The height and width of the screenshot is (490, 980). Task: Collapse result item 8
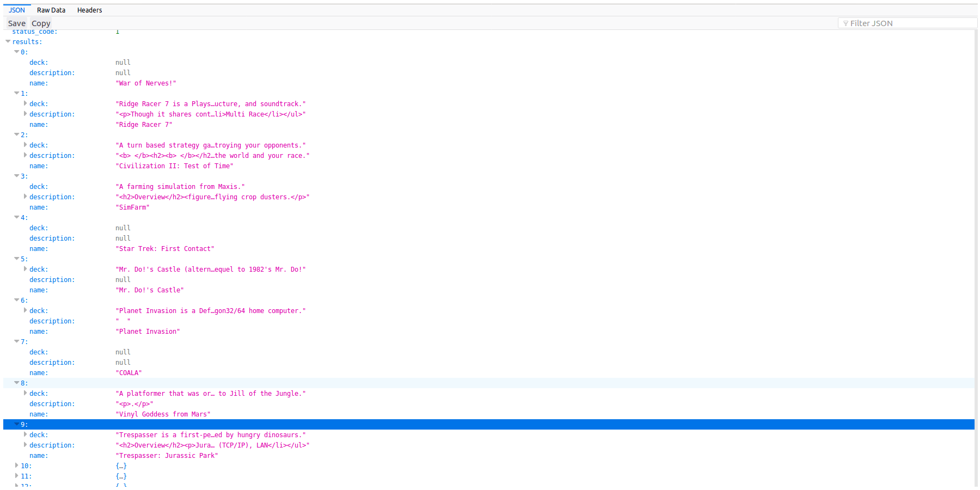point(17,383)
